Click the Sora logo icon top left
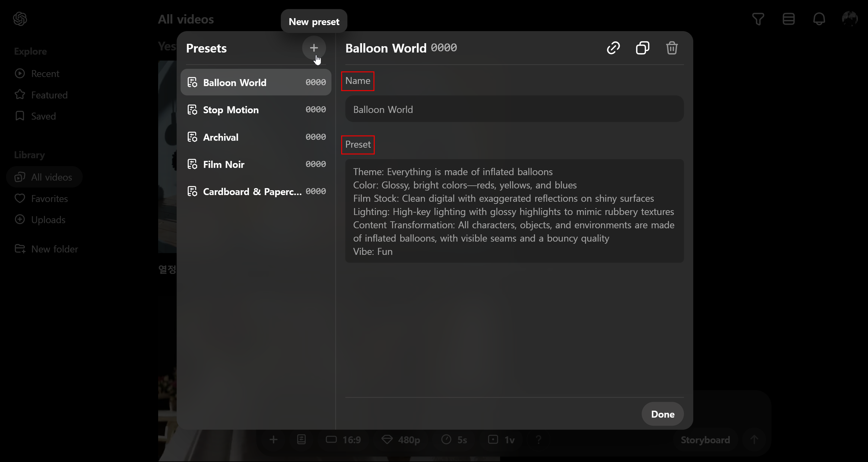 click(x=20, y=19)
